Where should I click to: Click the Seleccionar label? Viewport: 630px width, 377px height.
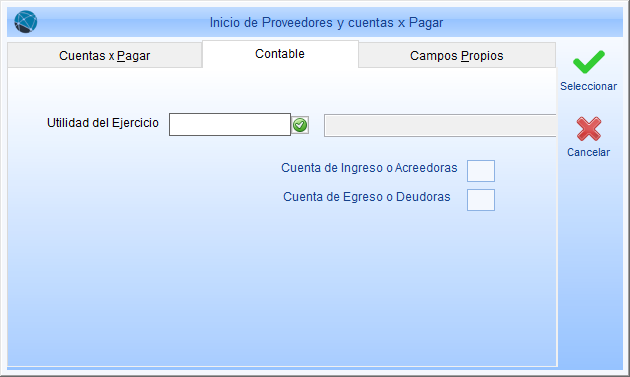tap(589, 86)
